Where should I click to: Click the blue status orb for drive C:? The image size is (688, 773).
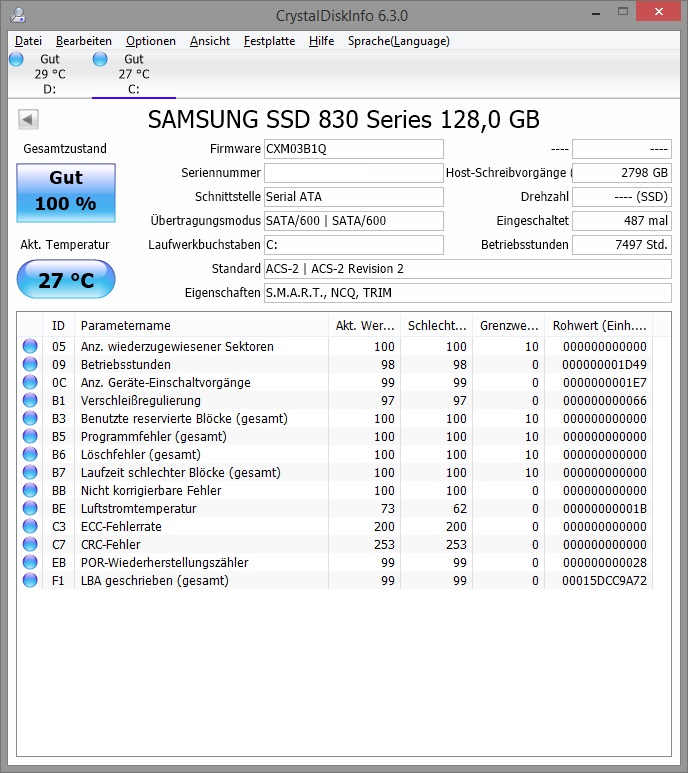pyautogui.click(x=100, y=59)
